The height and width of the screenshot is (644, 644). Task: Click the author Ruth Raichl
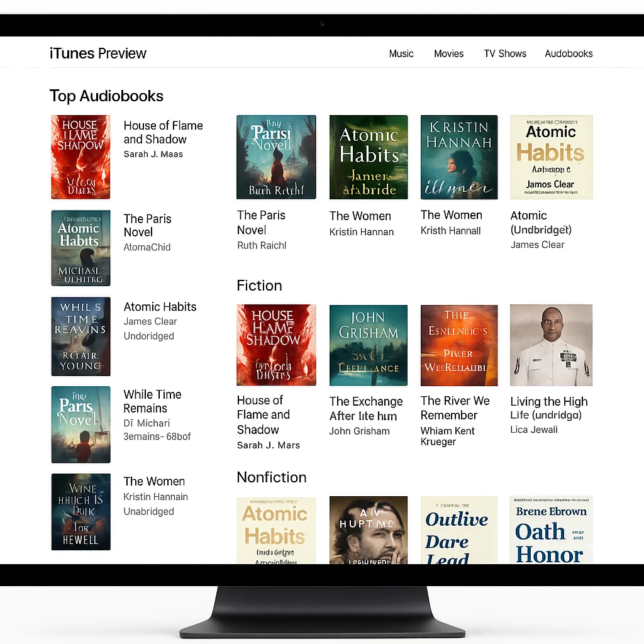pos(262,245)
